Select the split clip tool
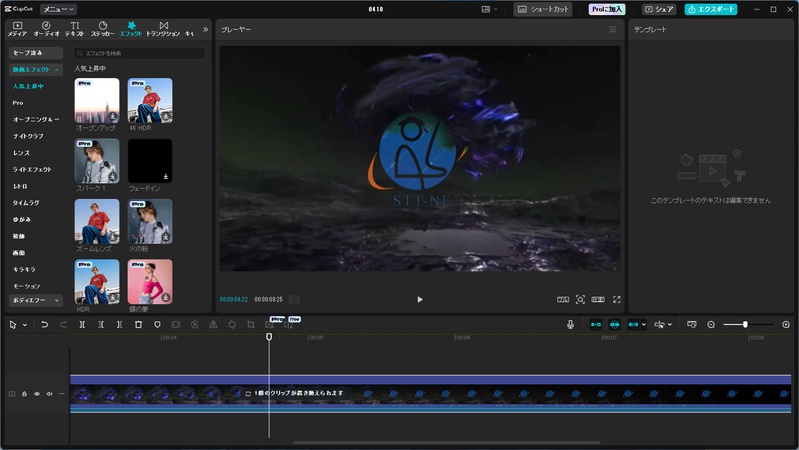The width and height of the screenshot is (799, 450). (82, 325)
